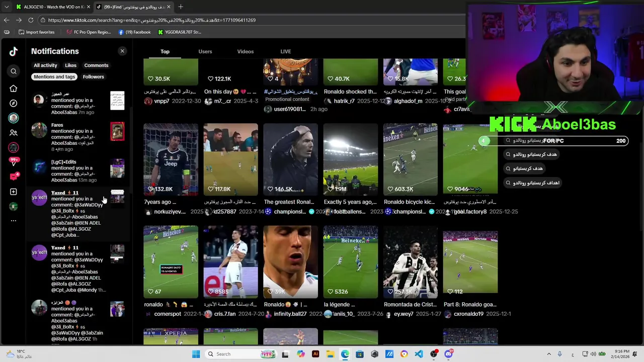The height and width of the screenshot is (362, 644).
Task: Open the Import favorites bookmark
Action: click(x=36, y=32)
